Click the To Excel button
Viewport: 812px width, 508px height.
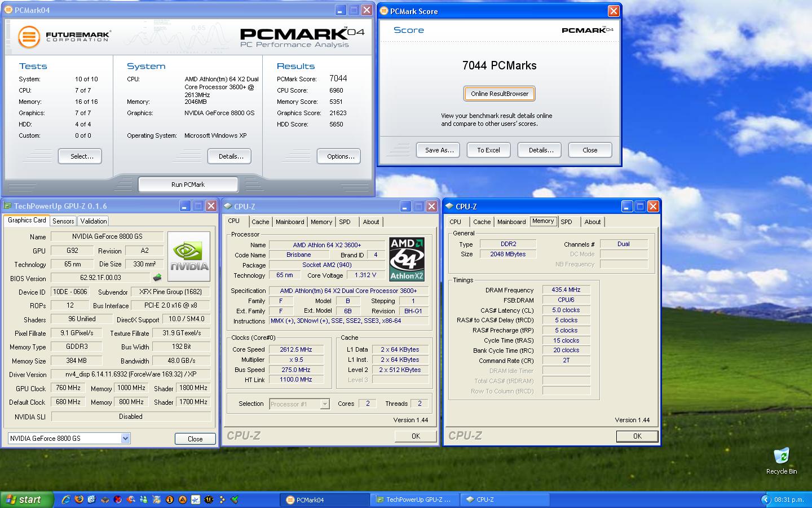point(489,150)
